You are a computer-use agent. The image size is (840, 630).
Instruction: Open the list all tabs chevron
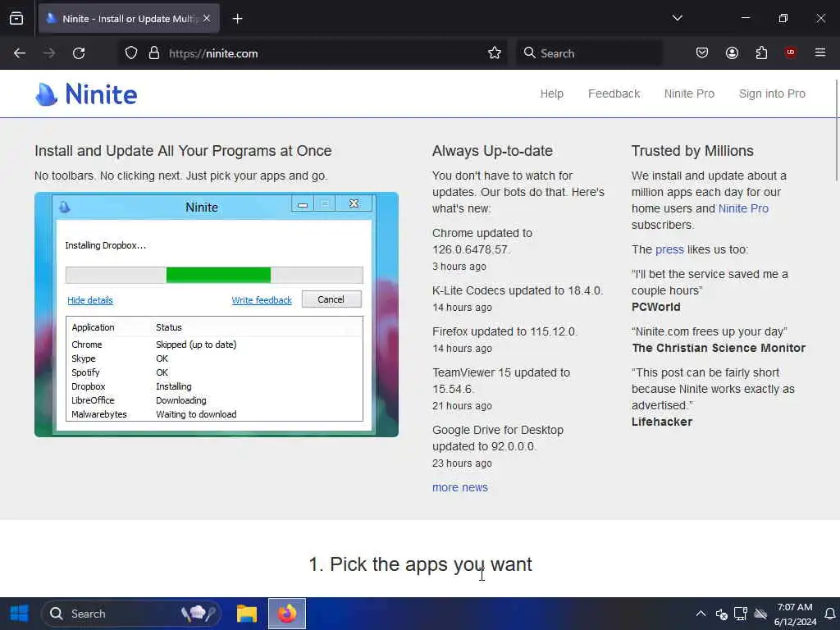click(x=677, y=18)
